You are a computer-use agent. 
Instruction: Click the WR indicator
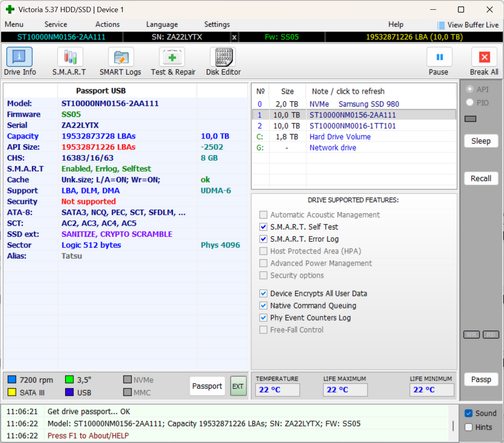tap(472, 335)
